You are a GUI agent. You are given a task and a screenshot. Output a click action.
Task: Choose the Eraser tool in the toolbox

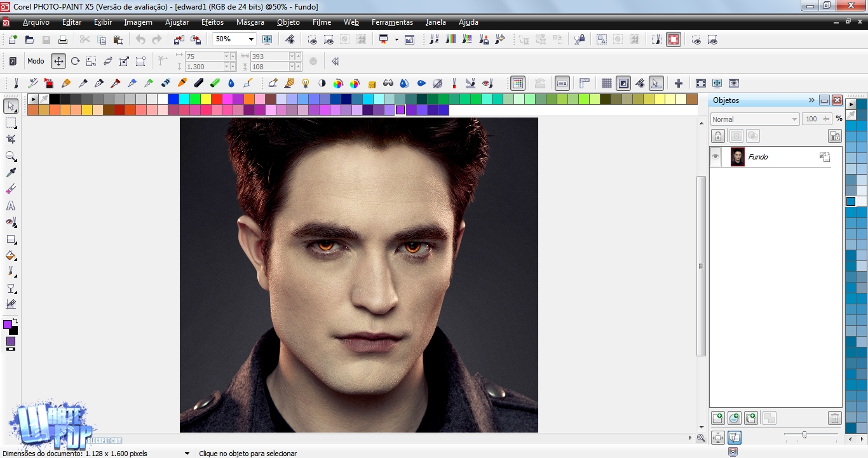click(x=11, y=189)
